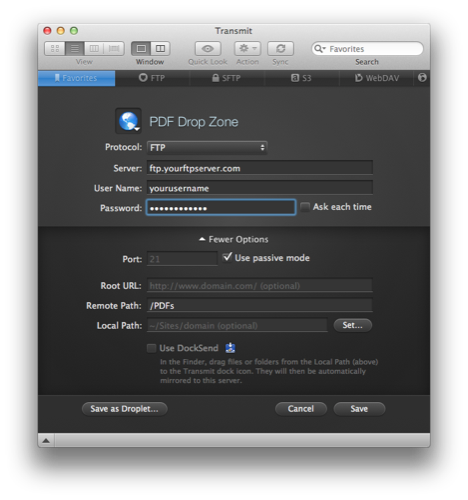The height and width of the screenshot is (500, 468).
Task: Click the PDF Drop Zone title
Action: (194, 122)
